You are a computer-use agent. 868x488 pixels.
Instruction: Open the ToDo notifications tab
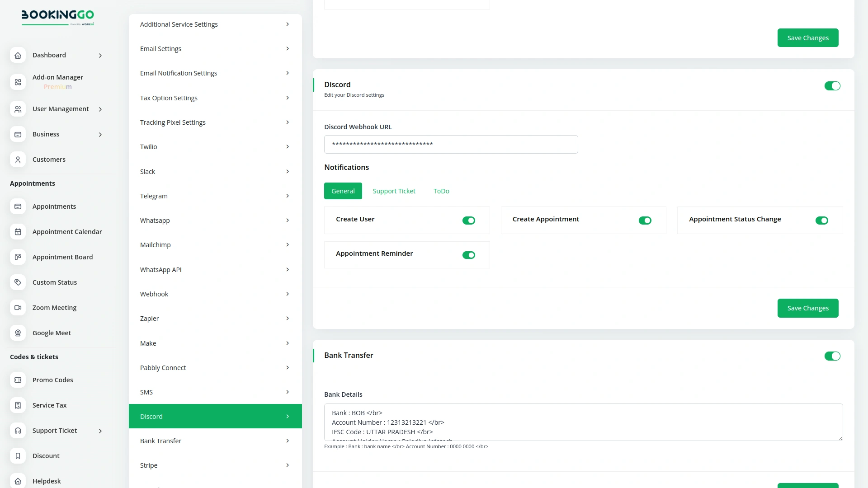(441, 191)
